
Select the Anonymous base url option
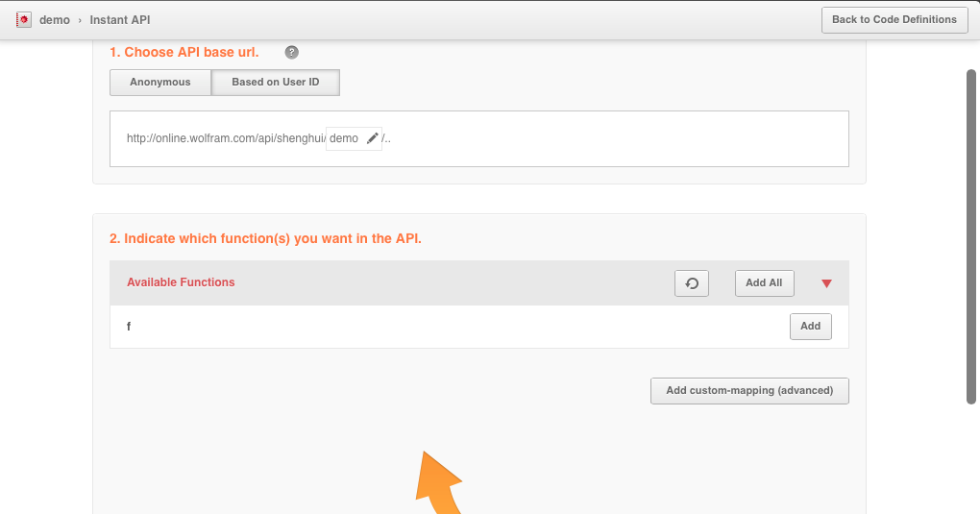(160, 83)
